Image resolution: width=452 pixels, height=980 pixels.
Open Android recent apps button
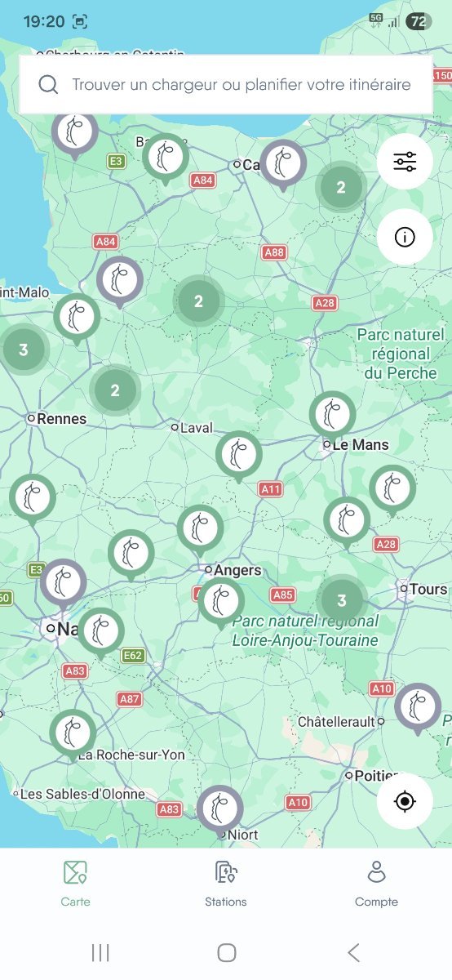pos(100,952)
